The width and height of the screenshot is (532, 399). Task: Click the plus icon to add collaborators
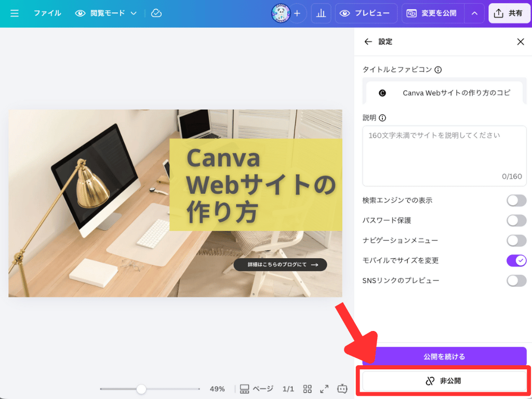[x=297, y=14]
